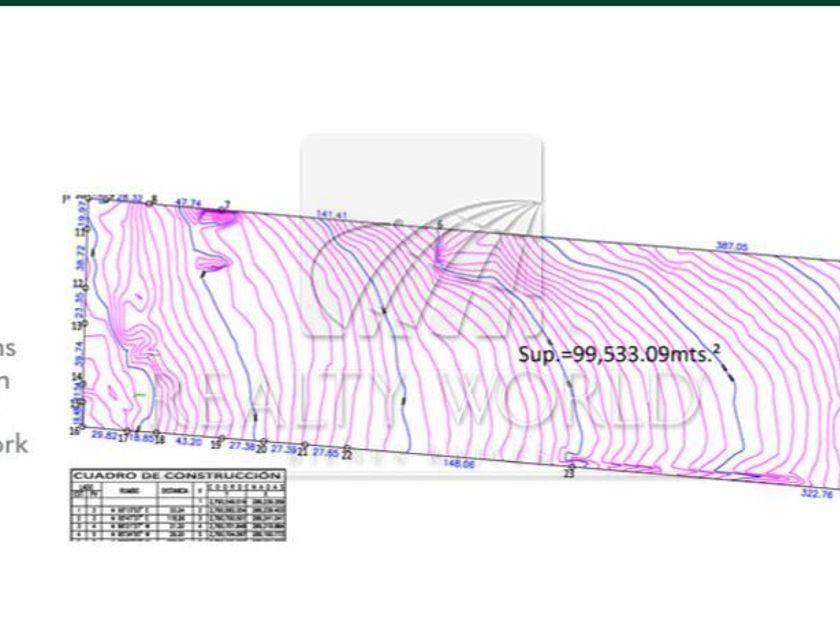Viewport: 840px width, 630px height.
Task: Select vertex number 16 at bottom-left corner
Action: pos(74,431)
